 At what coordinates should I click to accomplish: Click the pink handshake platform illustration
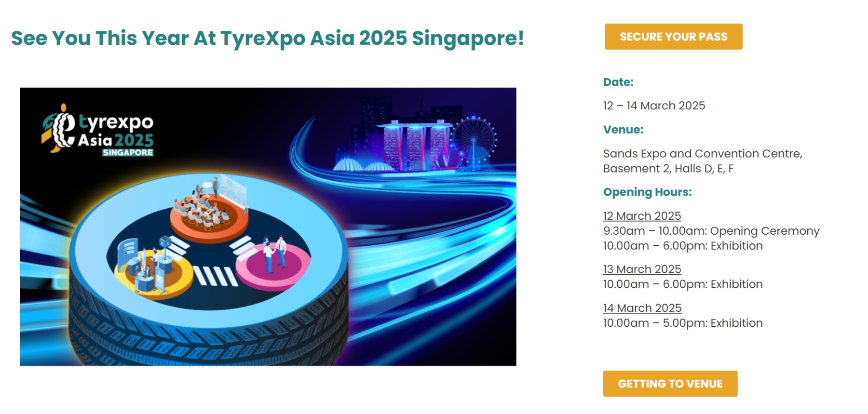click(x=272, y=264)
